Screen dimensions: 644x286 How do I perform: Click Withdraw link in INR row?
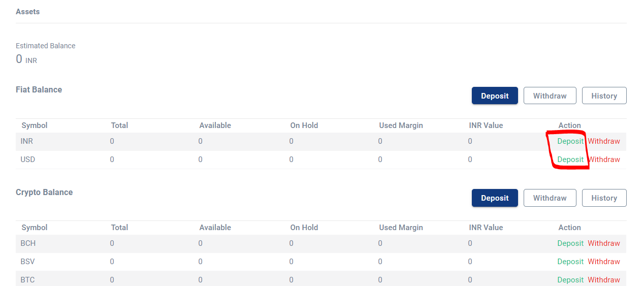tap(604, 141)
